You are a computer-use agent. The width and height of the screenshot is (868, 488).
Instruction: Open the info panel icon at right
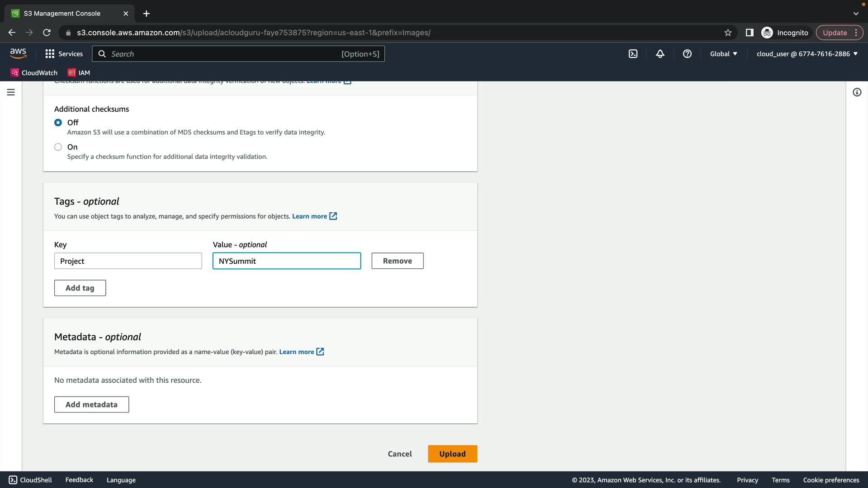(x=857, y=92)
